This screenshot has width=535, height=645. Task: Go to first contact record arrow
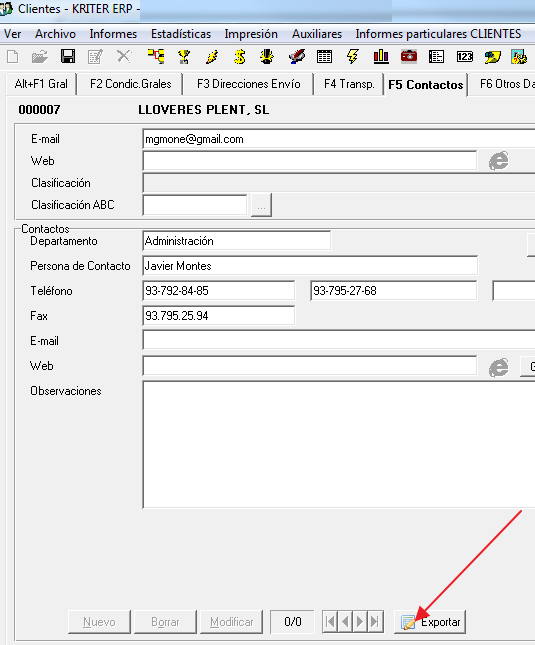[x=330, y=622]
